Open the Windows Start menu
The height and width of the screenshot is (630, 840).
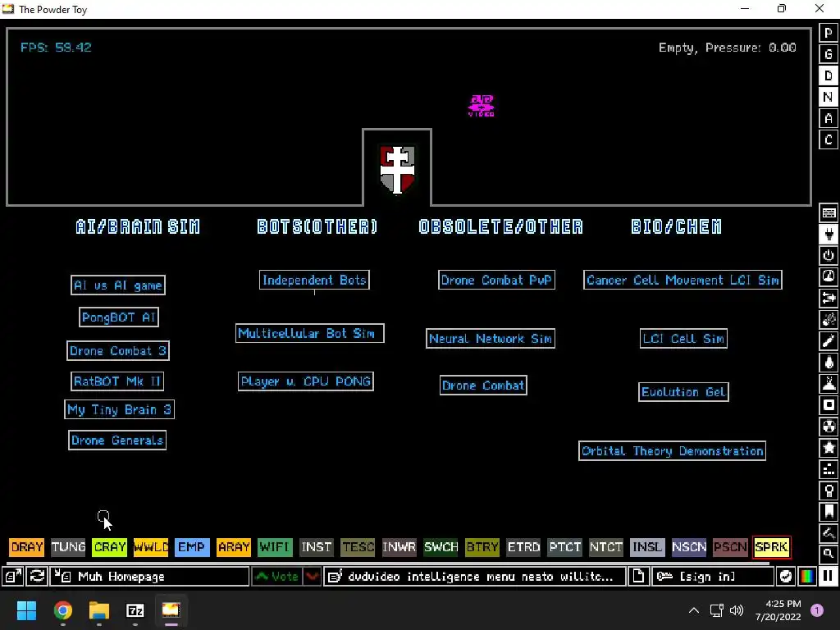coord(26,610)
